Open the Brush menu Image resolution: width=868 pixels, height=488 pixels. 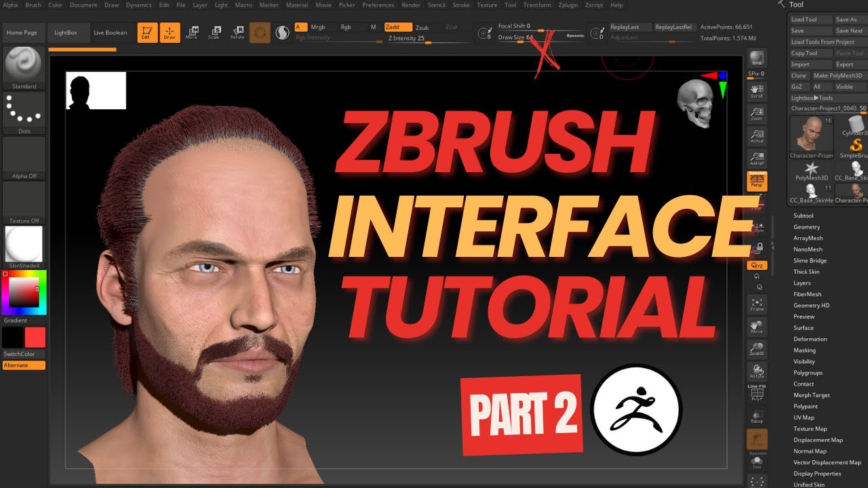point(33,5)
